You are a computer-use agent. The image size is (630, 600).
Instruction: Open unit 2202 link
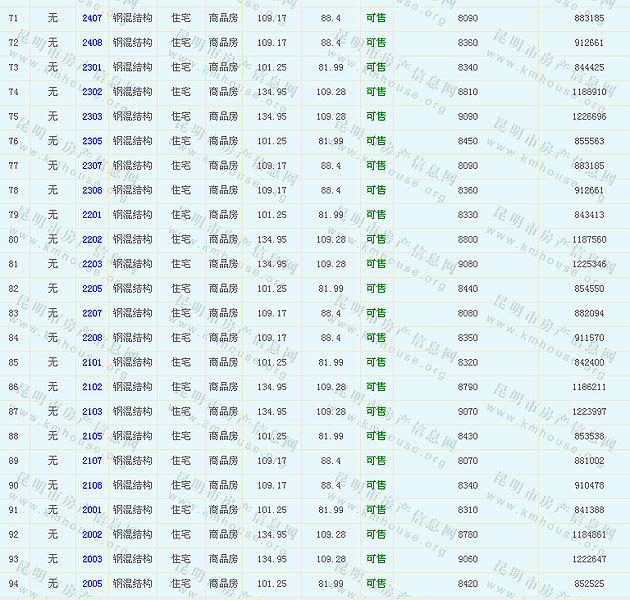[92, 239]
